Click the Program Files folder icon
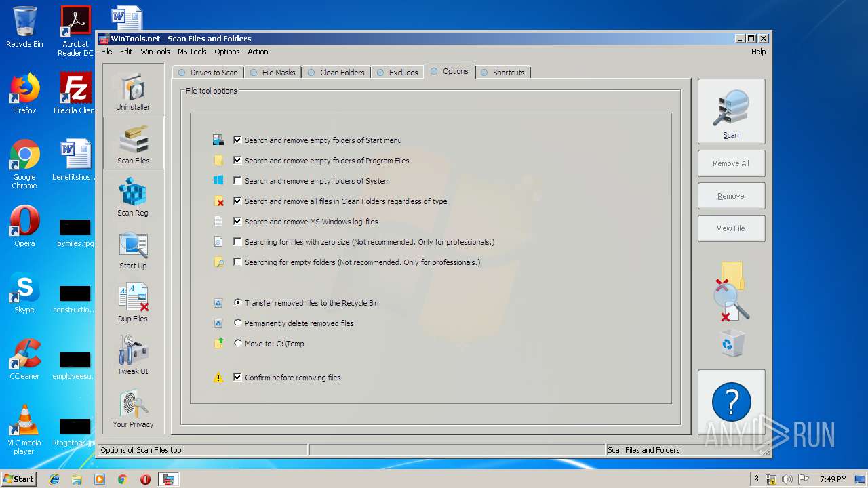868x488 pixels. point(218,161)
